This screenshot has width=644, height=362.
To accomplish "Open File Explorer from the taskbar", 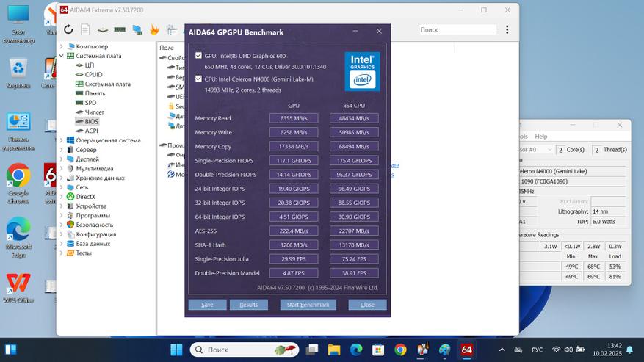I will tap(334, 350).
